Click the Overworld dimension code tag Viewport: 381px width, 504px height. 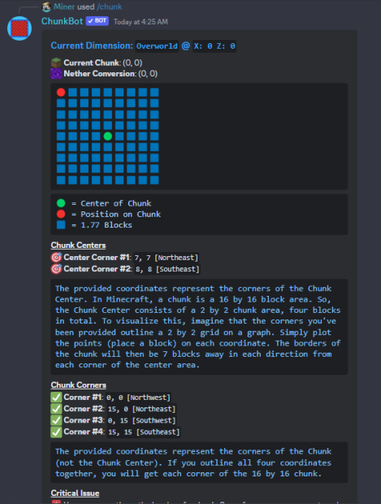pos(157,46)
